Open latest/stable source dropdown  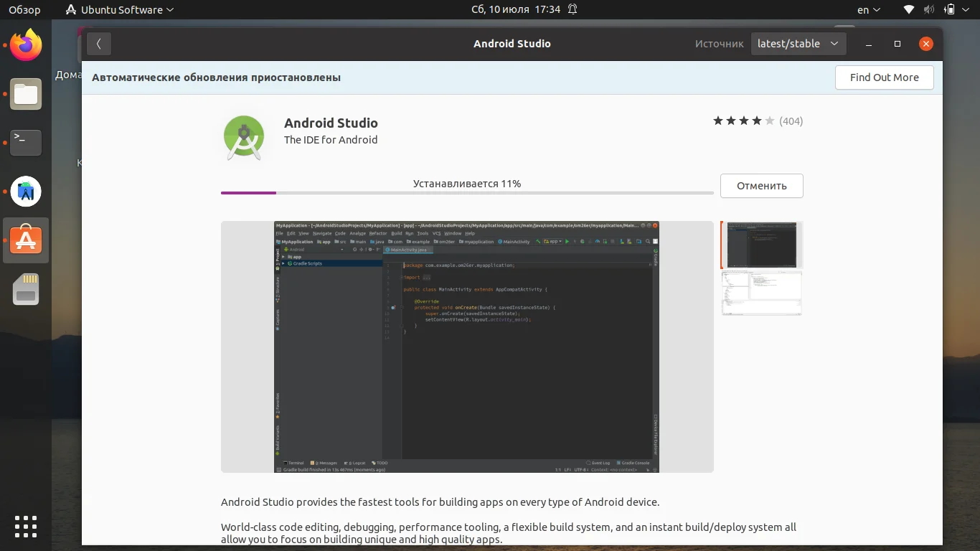(x=798, y=44)
